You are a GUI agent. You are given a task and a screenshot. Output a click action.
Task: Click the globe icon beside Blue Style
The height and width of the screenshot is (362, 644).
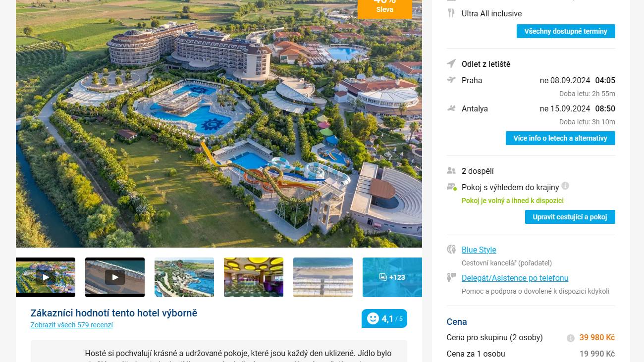451,249
